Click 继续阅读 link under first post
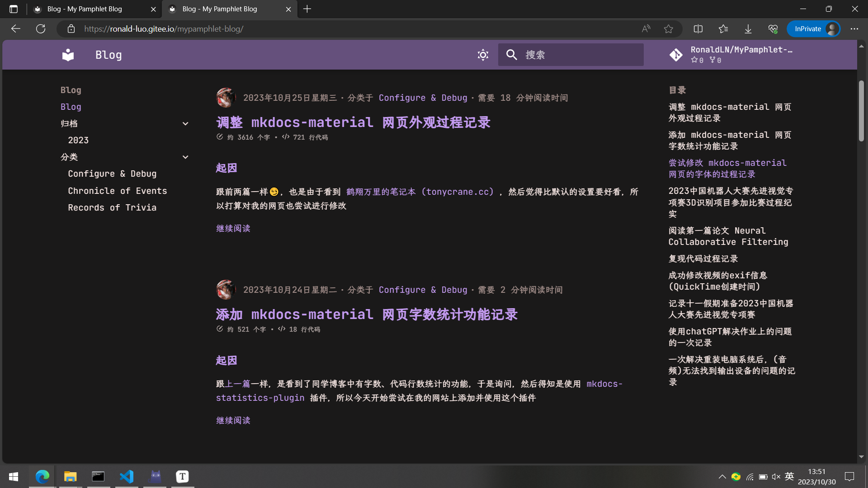The width and height of the screenshot is (868, 488). click(233, 229)
